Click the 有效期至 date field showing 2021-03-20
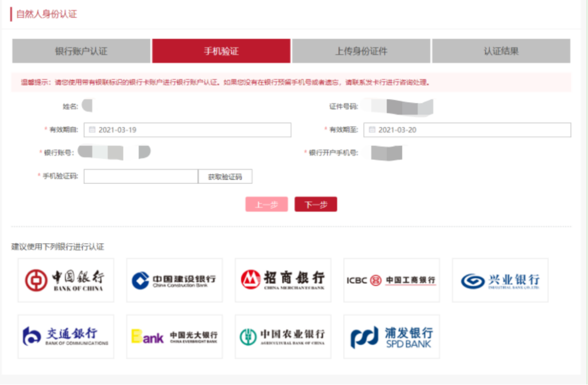This screenshot has width=588, height=385. (467, 130)
